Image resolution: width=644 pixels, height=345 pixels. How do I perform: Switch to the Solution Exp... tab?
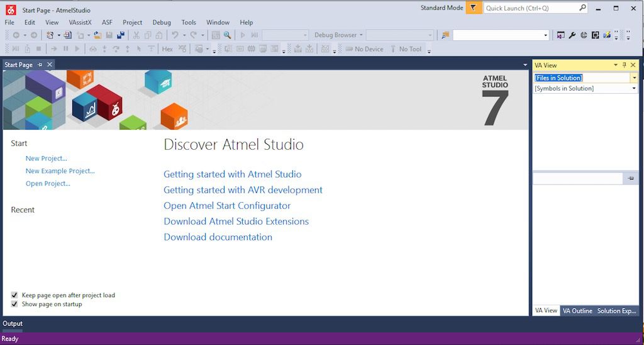click(616, 311)
